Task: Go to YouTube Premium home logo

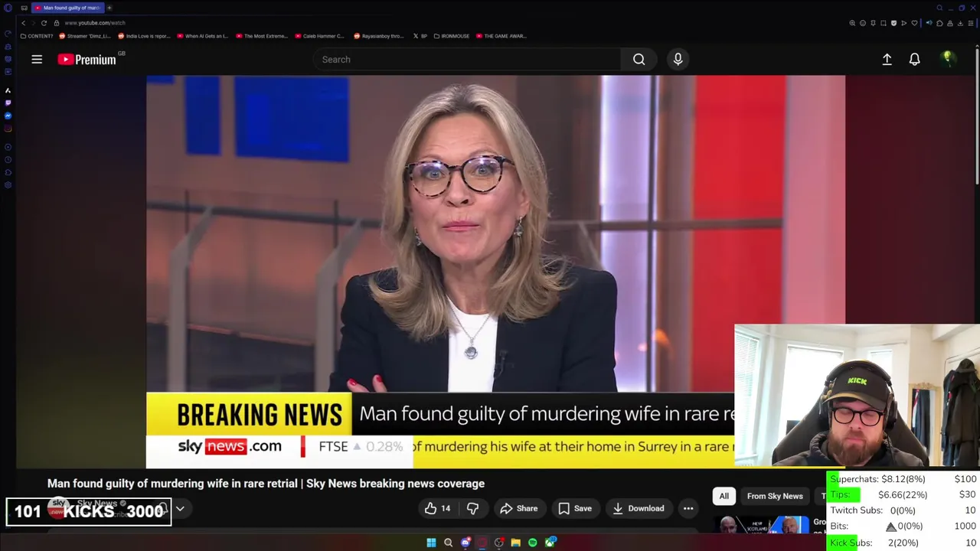Action: point(87,59)
